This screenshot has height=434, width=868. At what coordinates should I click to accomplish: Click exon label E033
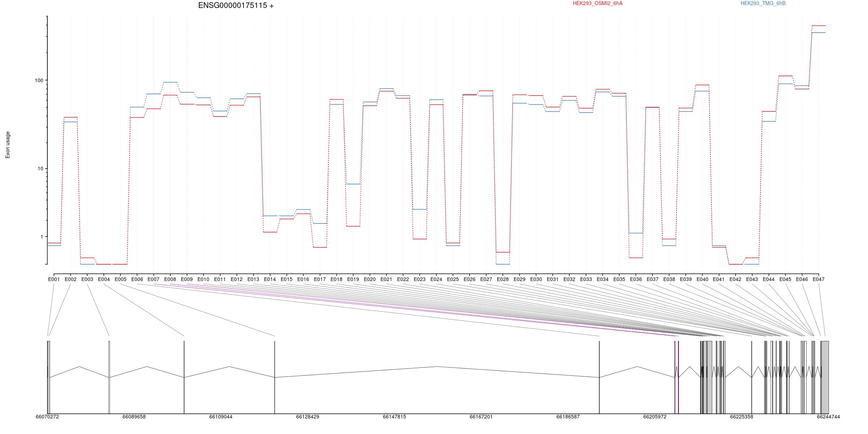pos(586,279)
